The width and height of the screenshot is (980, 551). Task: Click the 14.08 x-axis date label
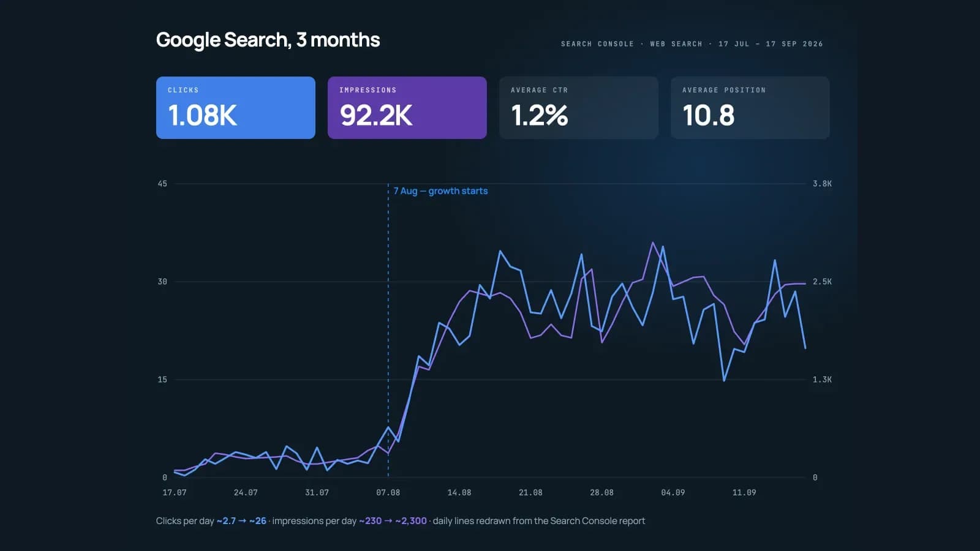click(459, 493)
